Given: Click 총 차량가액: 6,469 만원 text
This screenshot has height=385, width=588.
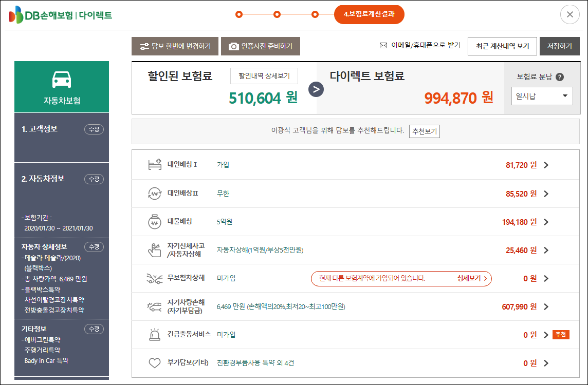Looking at the screenshot, I should 56,279.
